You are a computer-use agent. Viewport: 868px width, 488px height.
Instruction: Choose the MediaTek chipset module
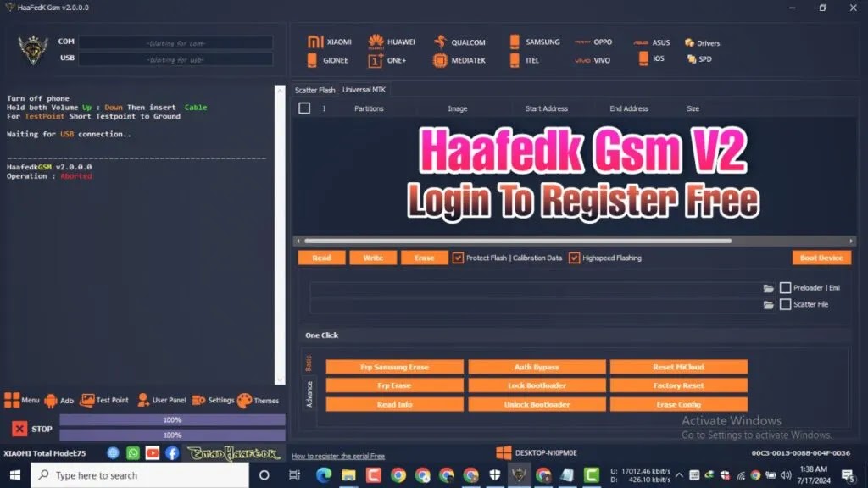[459, 60]
